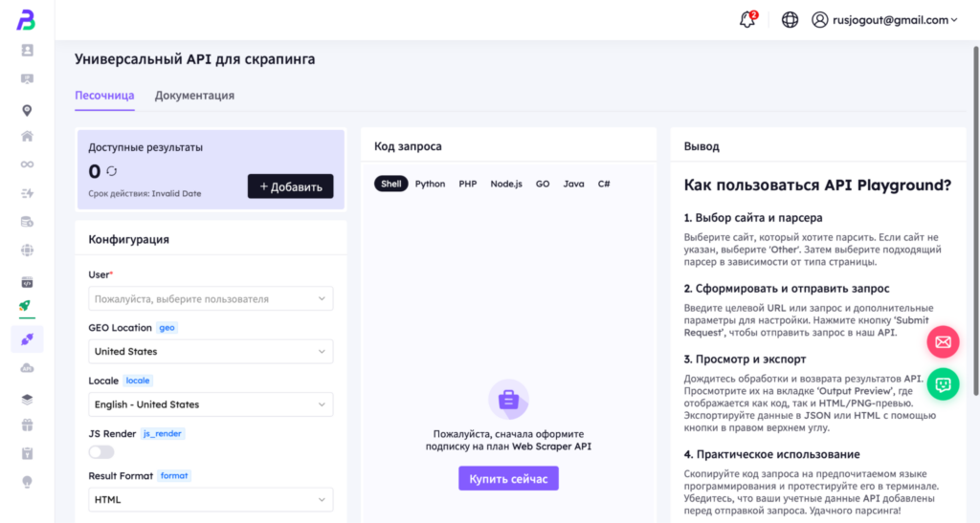Click the heading 3. Просмотр и экспорт
The image size is (980, 523).
[745, 359]
